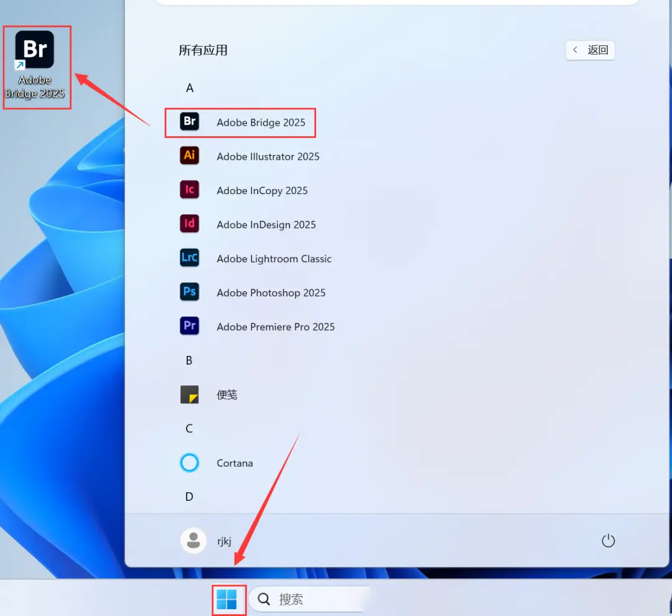
Task: Click the Adobe InCopy 2025 icon
Action: (x=189, y=190)
